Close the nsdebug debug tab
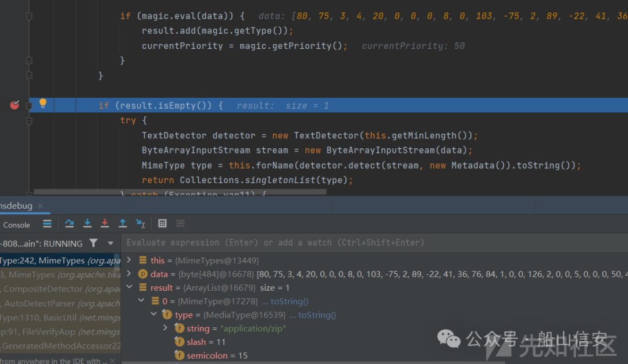The image size is (628, 364). pos(40,206)
